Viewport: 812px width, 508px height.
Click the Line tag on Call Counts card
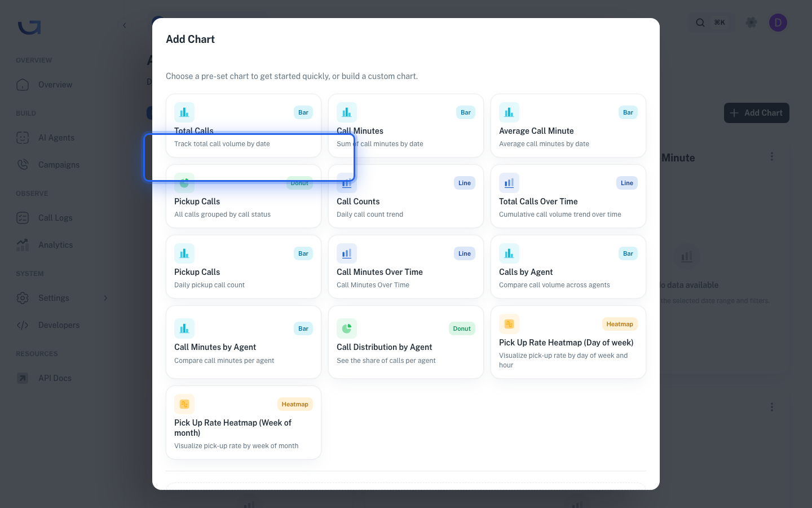pos(465,183)
